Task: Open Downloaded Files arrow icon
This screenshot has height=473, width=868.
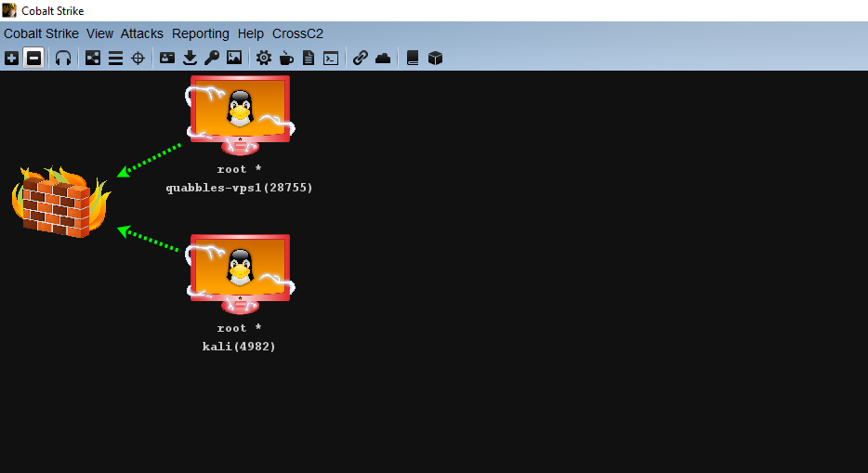Action: coord(190,58)
